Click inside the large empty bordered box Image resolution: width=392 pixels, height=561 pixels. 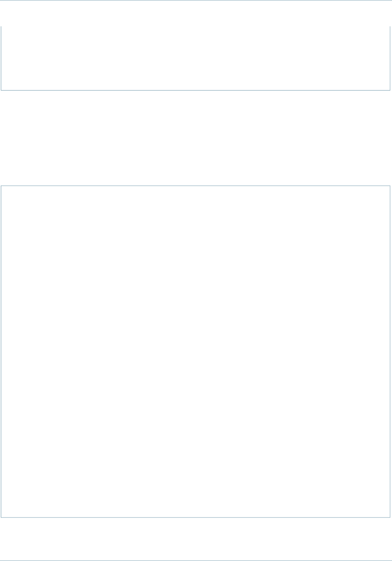[x=195, y=351]
